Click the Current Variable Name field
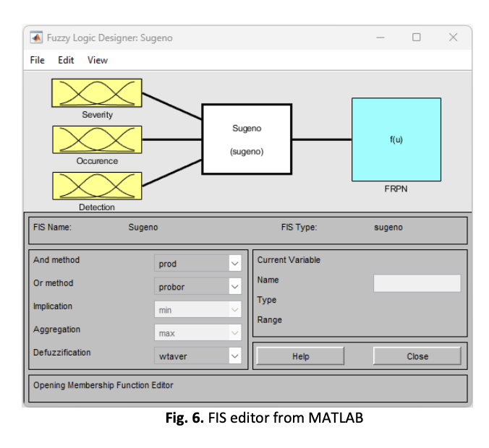 click(417, 283)
